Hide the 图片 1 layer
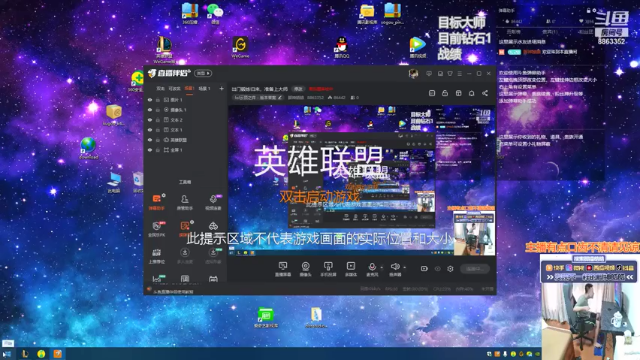This screenshot has width=640, height=360. (x=150, y=100)
